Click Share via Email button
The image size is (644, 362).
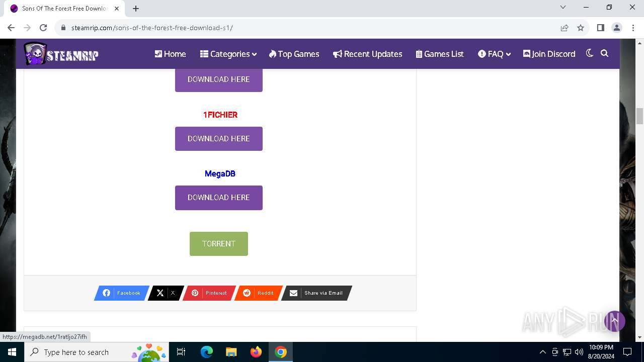(316, 293)
